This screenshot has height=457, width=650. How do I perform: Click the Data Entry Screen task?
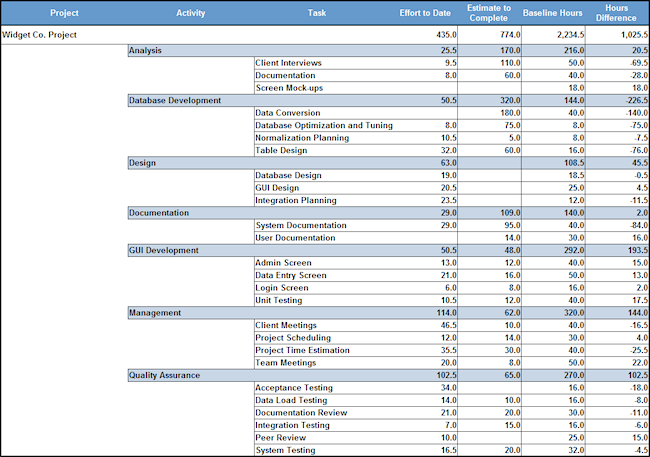point(291,275)
